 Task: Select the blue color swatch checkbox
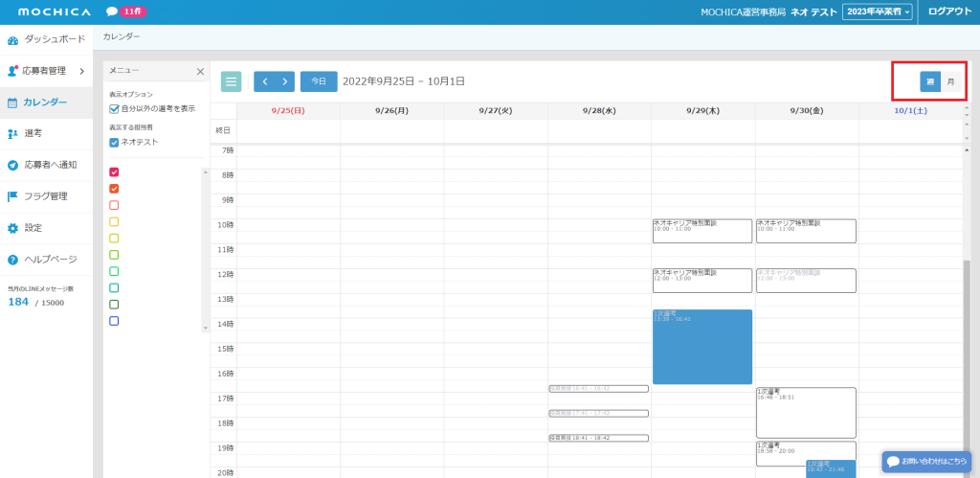[114, 321]
